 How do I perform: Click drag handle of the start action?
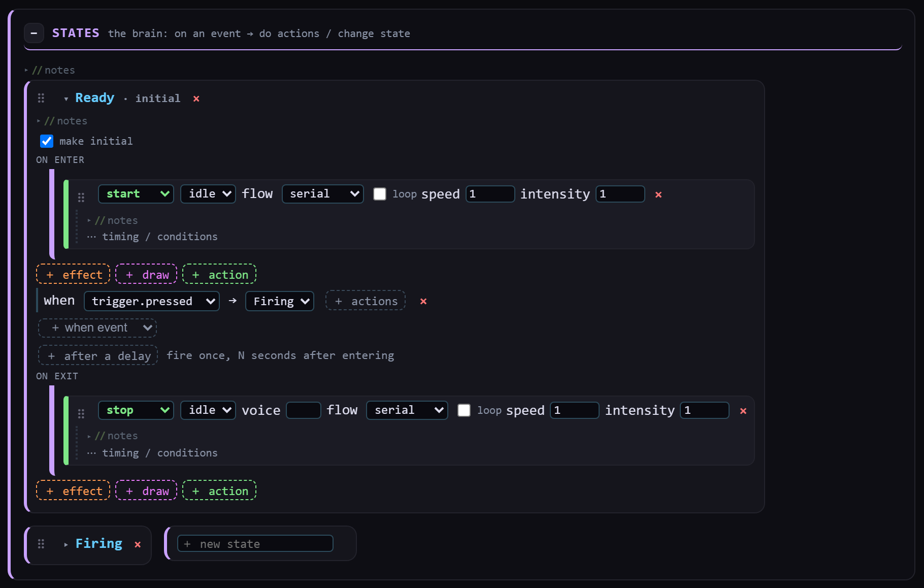coord(81,197)
